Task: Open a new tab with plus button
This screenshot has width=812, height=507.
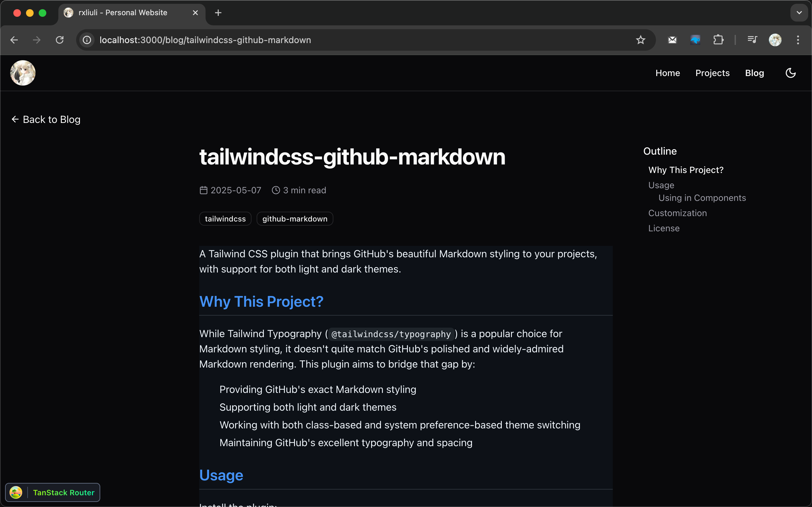Action: 218,13
